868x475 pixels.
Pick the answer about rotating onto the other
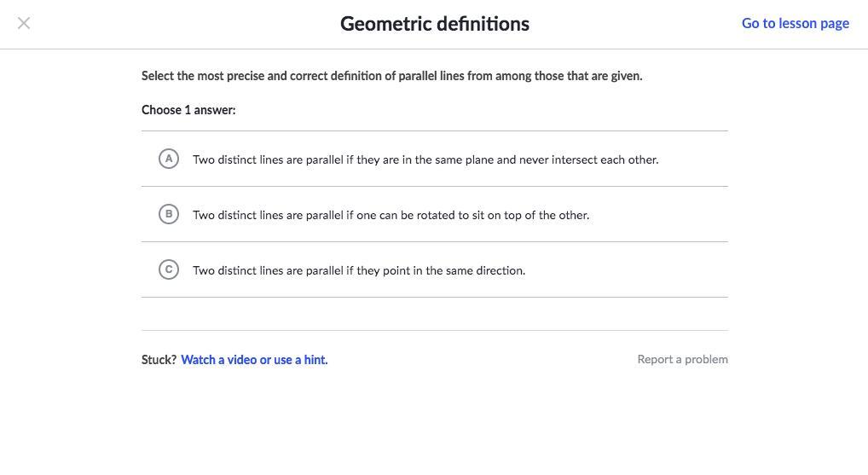tap(391, 215)
